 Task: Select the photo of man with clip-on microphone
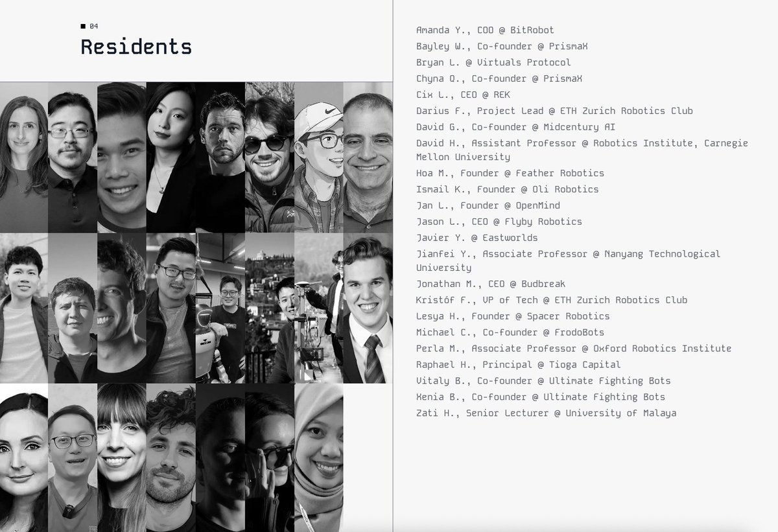[72, 457]
